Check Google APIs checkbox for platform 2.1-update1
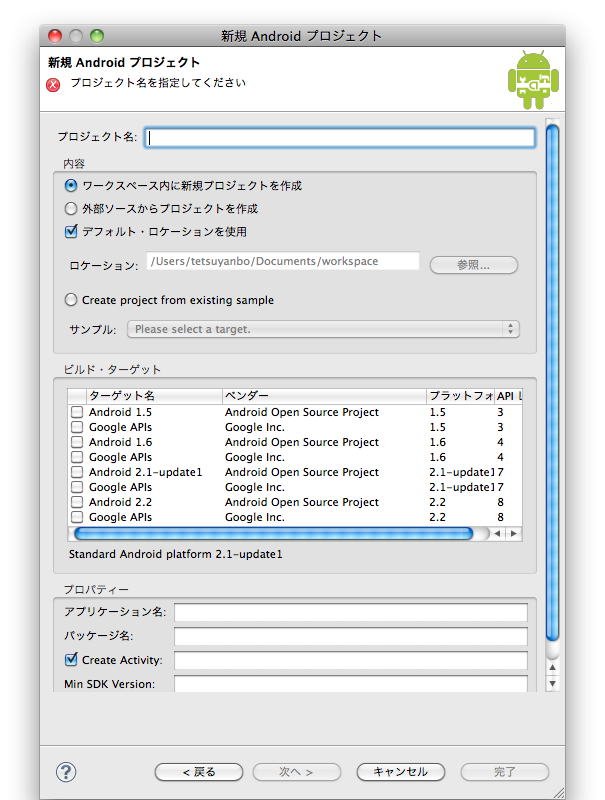605x800 pixels. [x=77, y=487]
